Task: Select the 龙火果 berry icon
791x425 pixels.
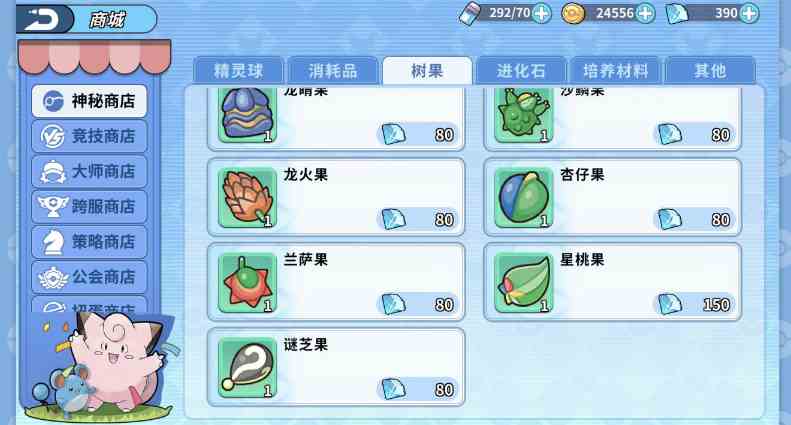Action: point(247,198)
